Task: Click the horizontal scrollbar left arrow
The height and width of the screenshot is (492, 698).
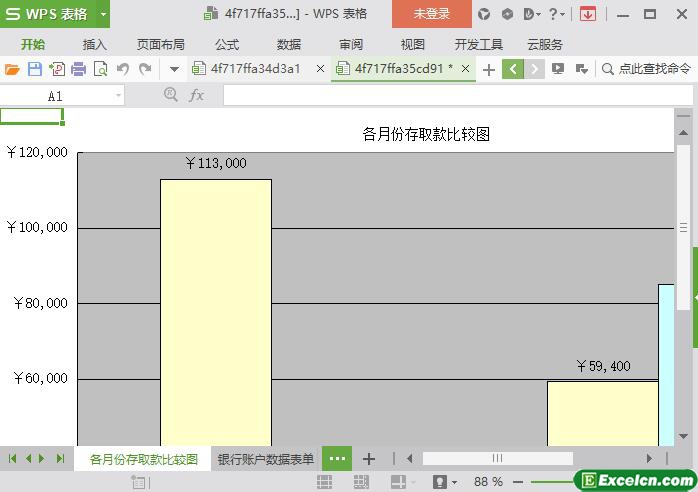Action: (410, 458)
